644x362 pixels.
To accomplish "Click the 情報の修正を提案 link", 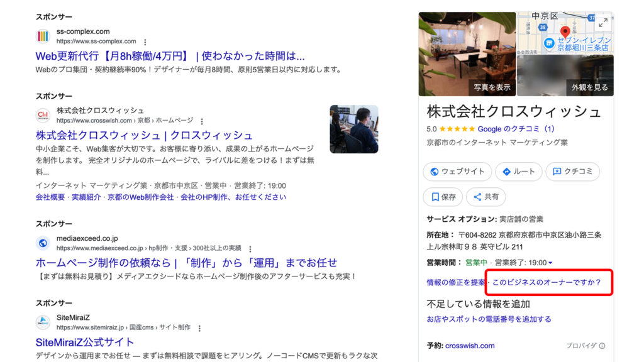I will coord(456,282).
